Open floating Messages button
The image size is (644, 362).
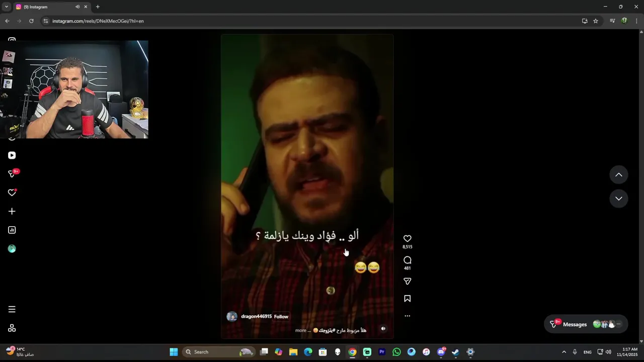click(586, 324)
